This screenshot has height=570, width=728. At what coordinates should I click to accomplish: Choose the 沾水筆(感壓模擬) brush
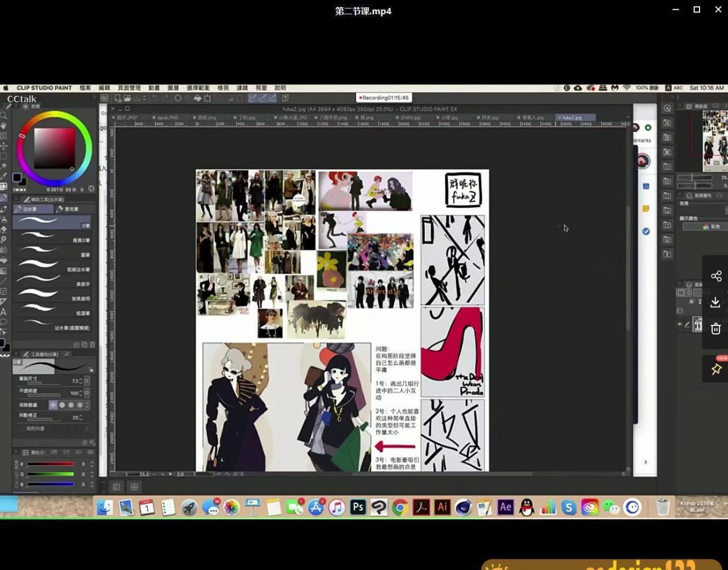tap(51, 324)
